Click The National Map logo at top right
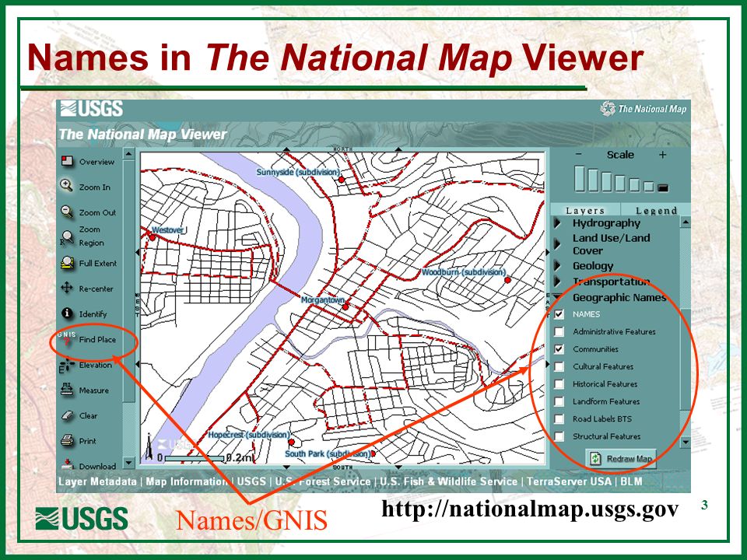The image size is (747, 560). tap(643, 109)
